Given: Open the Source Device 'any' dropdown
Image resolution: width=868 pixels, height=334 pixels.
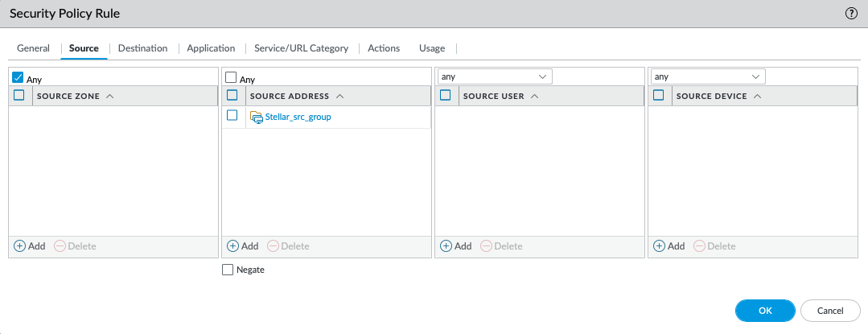Looking at the screenshot, I should coord(707,76).
